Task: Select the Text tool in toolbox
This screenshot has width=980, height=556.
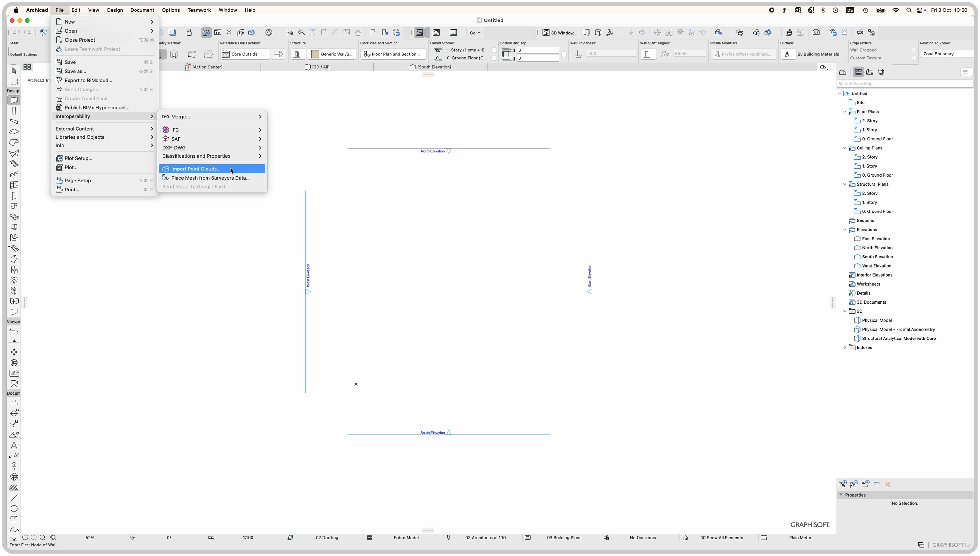Action: tap(14, 445)
